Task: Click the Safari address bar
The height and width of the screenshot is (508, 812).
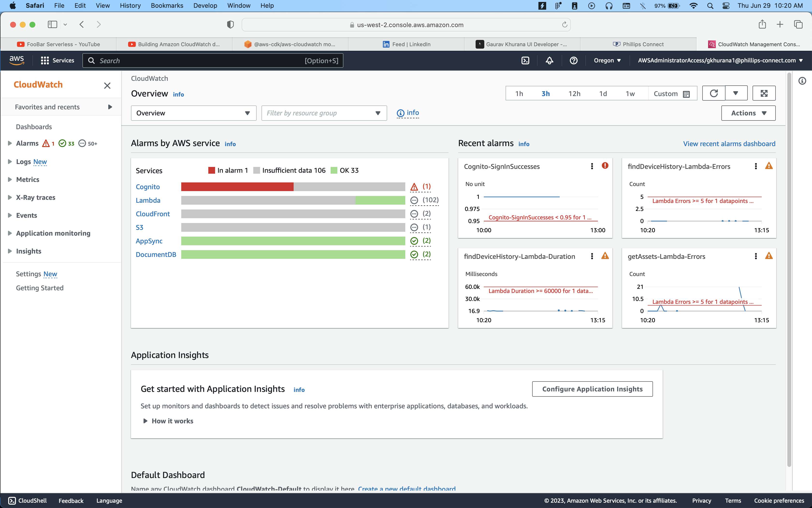Action: coord(406,24)
